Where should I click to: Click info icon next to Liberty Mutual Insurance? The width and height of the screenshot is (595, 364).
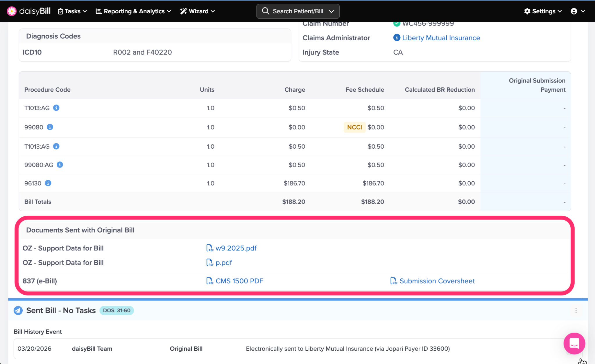pos(397,38)
